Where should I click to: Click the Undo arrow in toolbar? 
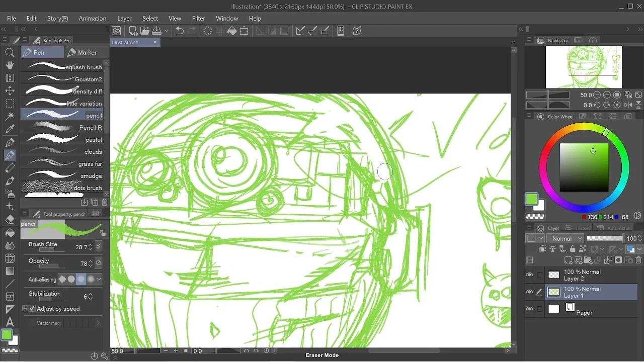click(179, 31)
